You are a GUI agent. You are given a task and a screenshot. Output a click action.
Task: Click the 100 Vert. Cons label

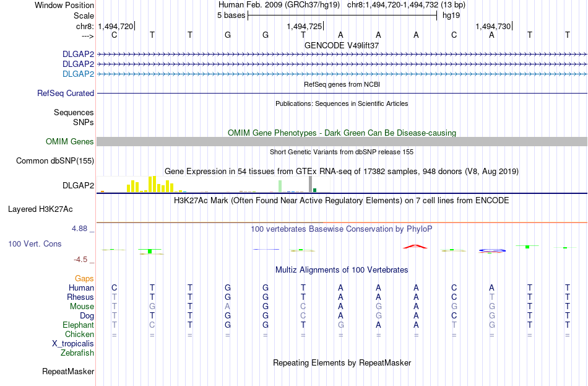pos(35,243)
